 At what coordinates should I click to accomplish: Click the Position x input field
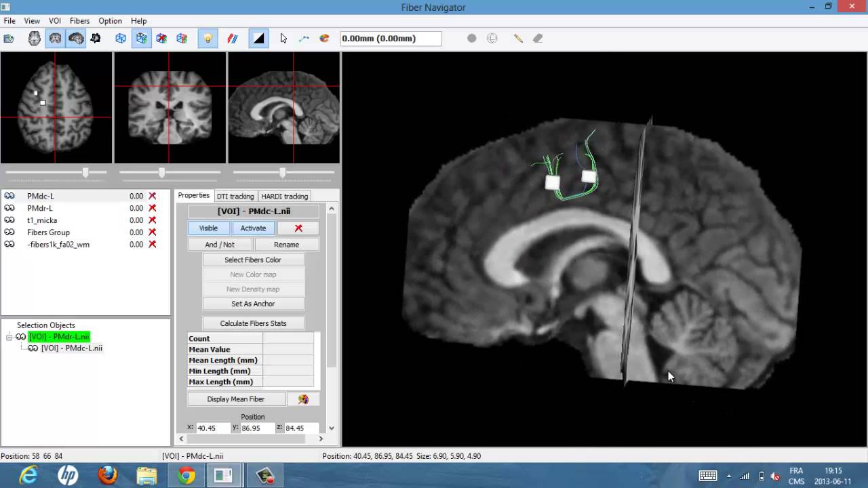click(212, 428)
